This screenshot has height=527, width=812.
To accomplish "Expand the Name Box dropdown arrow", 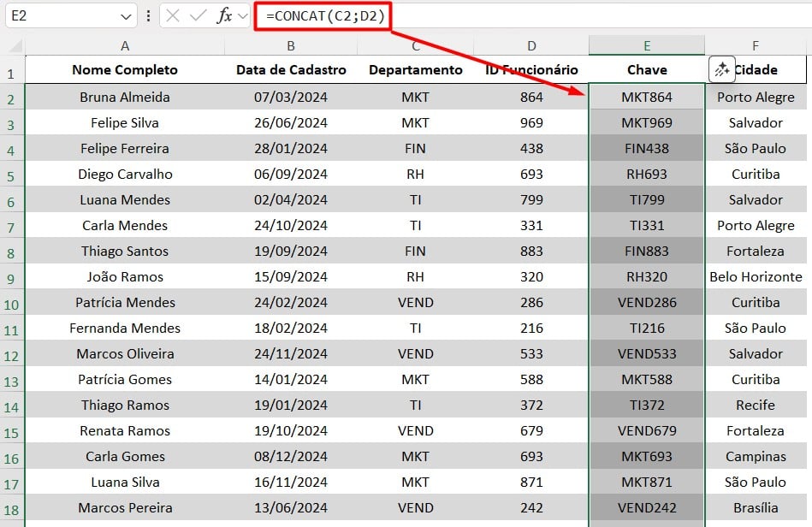I will (126, 15).
